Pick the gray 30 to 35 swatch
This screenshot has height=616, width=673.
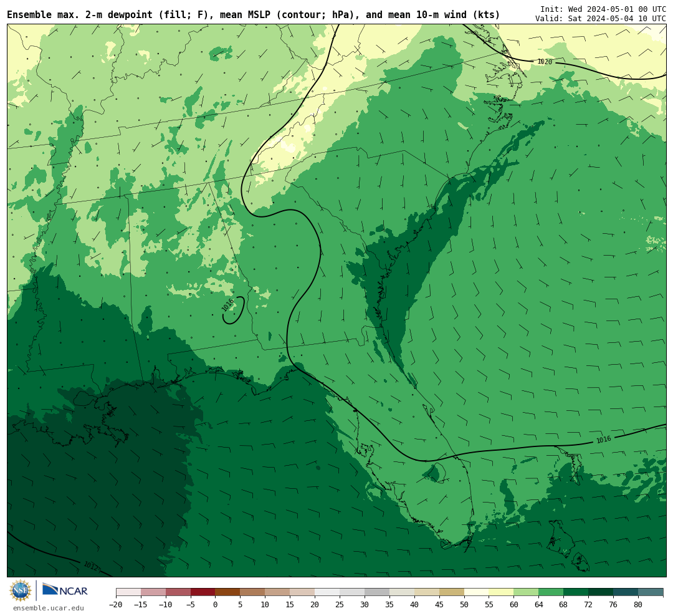[x=377, y=592]
